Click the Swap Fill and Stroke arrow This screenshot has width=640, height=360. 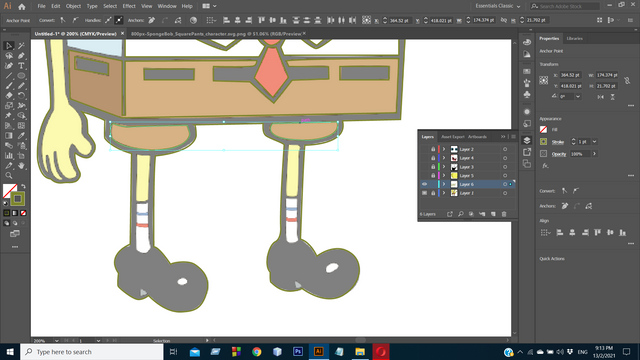[23, 187]
